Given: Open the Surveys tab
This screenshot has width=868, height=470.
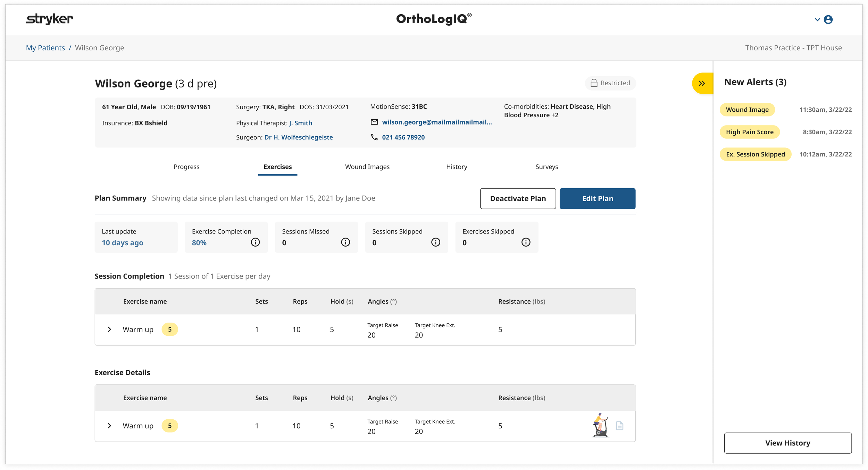Looking at the screenshot, I should click(546, 167).
